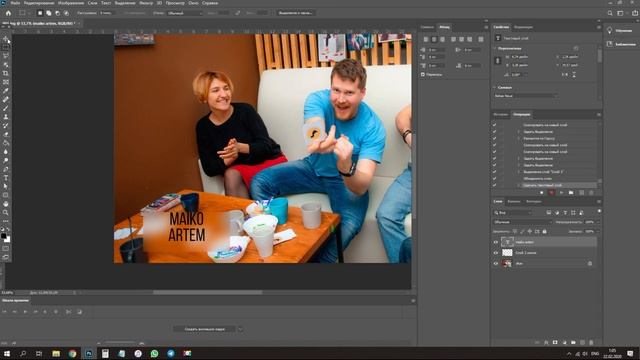Select the Zoom tool in toolbar
The height and width of the screenshot is (360, 640).
(6, 212)
